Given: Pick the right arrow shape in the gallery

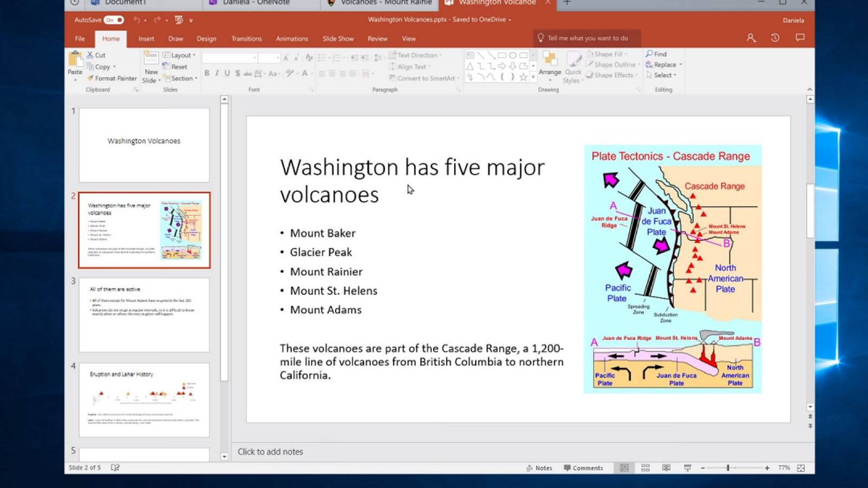Looking at the screenshot, I should (502, 66).
